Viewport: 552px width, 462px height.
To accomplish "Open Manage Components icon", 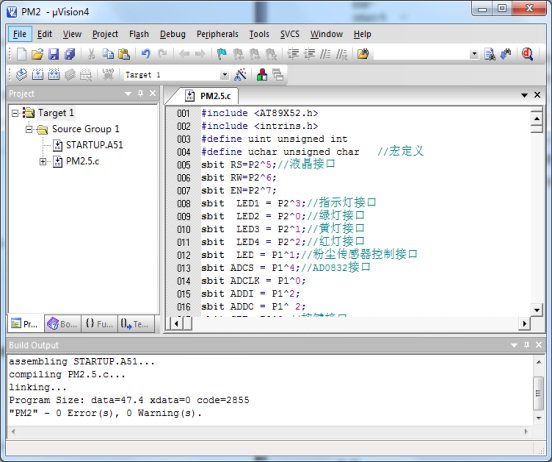I will coord(262,74).
